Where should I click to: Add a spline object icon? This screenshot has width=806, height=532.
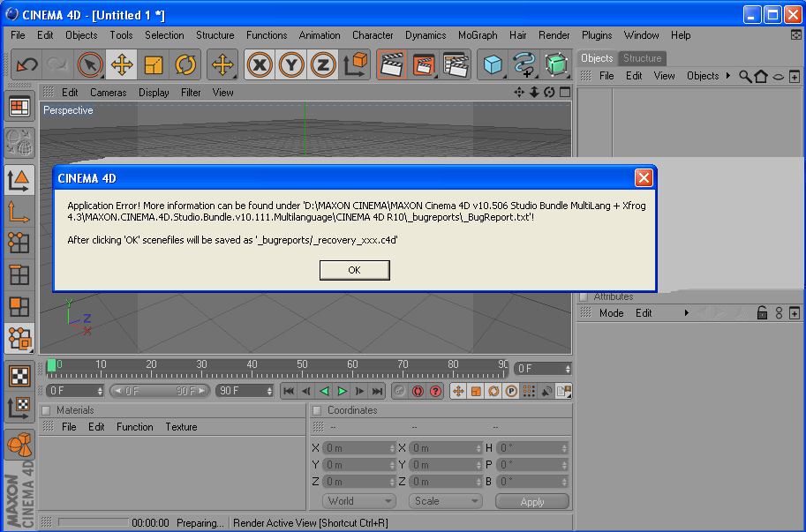coord(524,64)
